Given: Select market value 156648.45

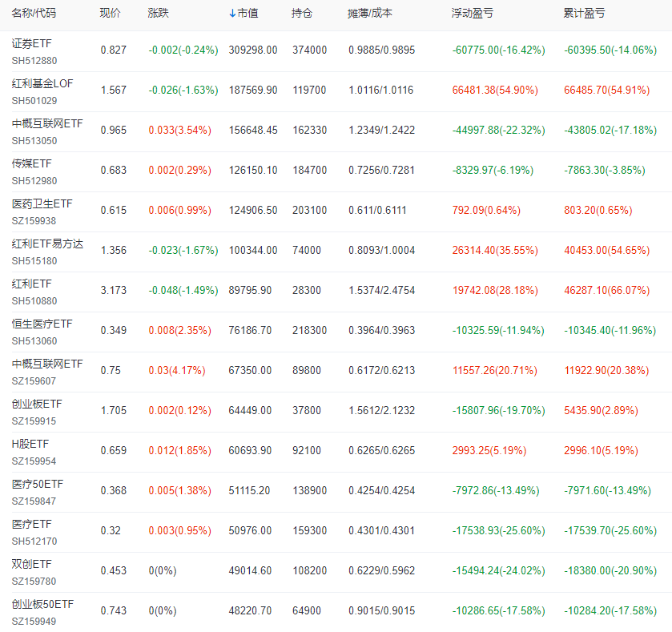Looking at the screenshot, I should (253, 131).
